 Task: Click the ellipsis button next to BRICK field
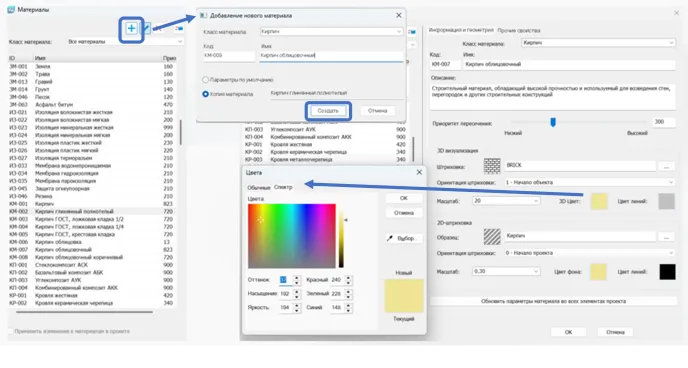666,166
